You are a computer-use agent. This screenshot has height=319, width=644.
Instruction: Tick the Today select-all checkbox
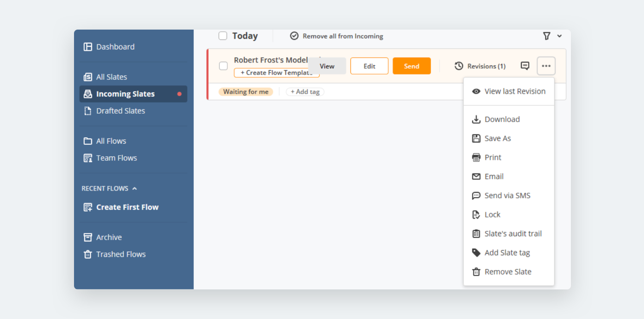223,36
